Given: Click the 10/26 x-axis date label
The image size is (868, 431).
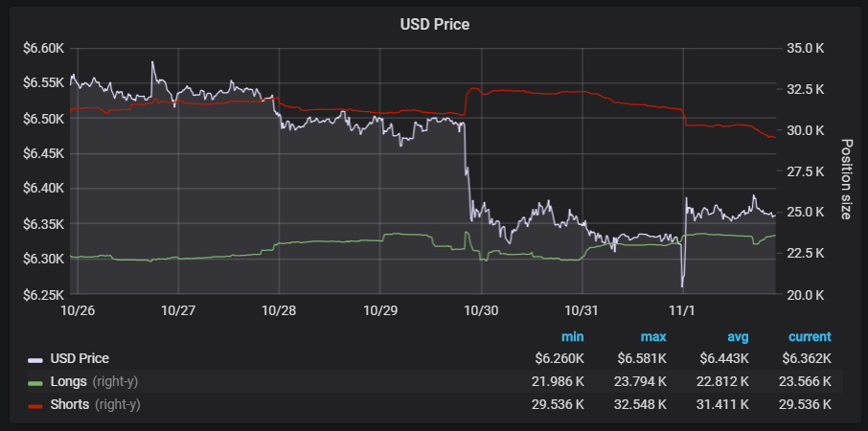Looking at the screenshot, I should (78, 310).
